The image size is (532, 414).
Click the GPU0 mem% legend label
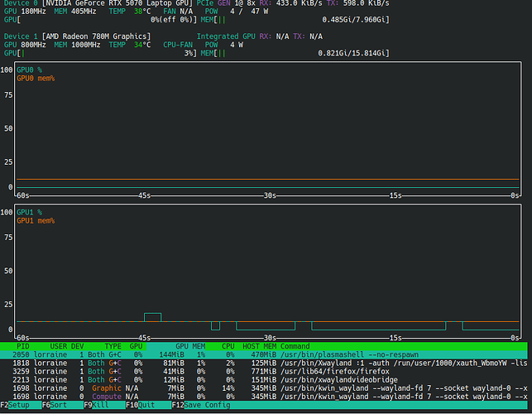click(x=36, y=79)
